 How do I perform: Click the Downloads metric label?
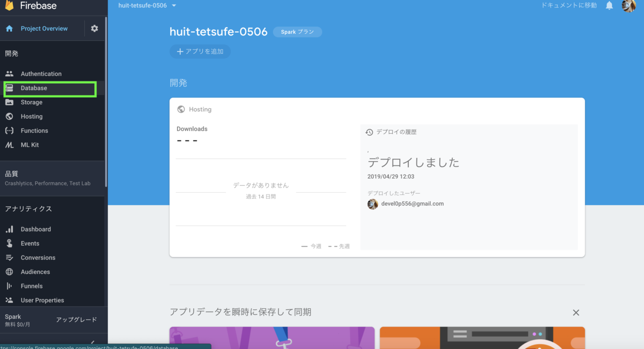[192, 129]
